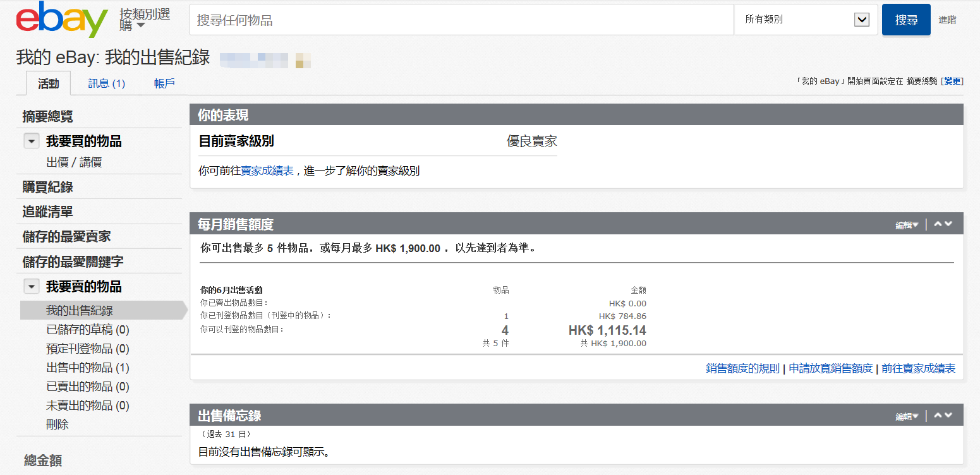The height and width of the screenshot is (475, 980).
Task: Collapse the 我要賣的物品 sidebar section
Action: click(31, 286)
